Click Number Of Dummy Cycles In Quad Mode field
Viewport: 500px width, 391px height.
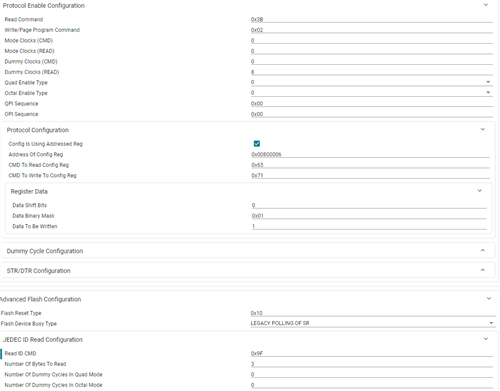pyautogui.click(x=371, y=374)
